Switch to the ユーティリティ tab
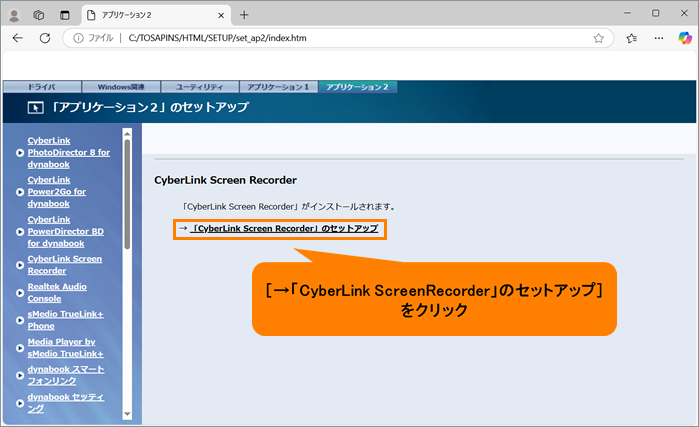This screenshot has width=699, height=427. pyautogui.click(x=200, y=87)
